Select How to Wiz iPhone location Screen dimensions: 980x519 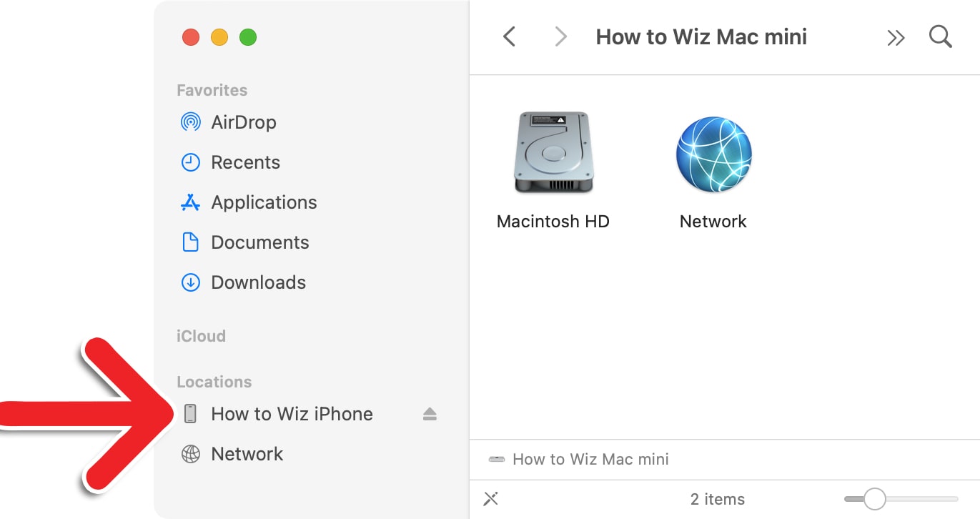coord(292,414)
